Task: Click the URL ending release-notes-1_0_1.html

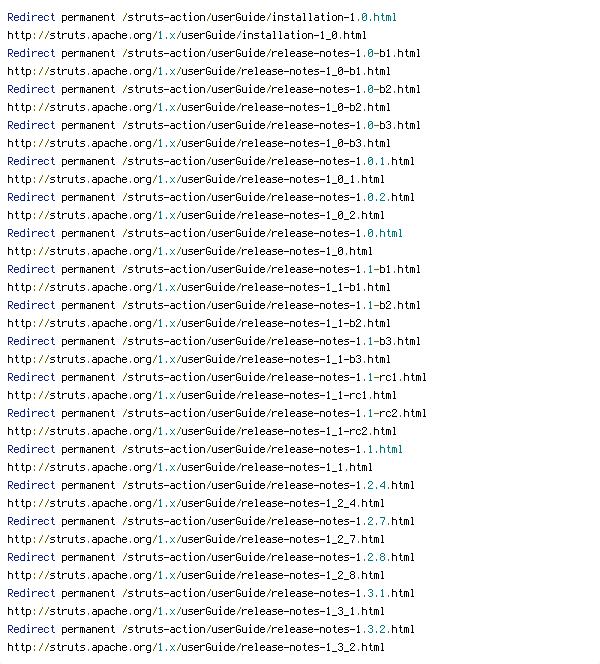Action: (196, 179)
